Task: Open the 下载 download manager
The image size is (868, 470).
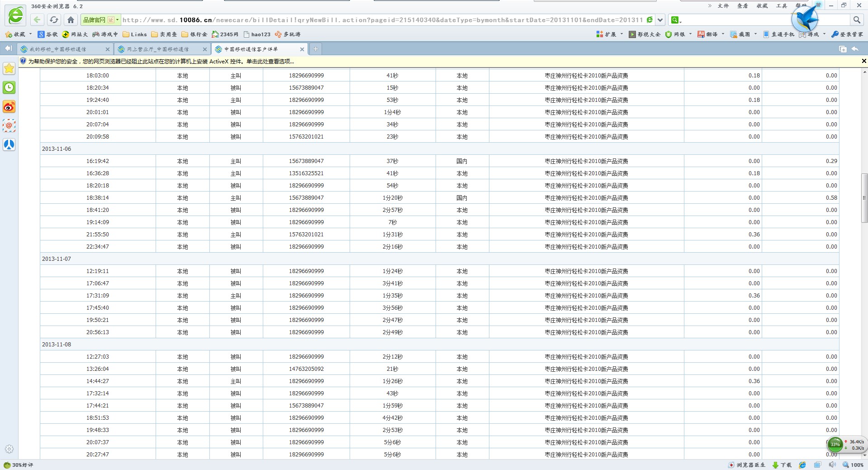Action: click(782, 465)
